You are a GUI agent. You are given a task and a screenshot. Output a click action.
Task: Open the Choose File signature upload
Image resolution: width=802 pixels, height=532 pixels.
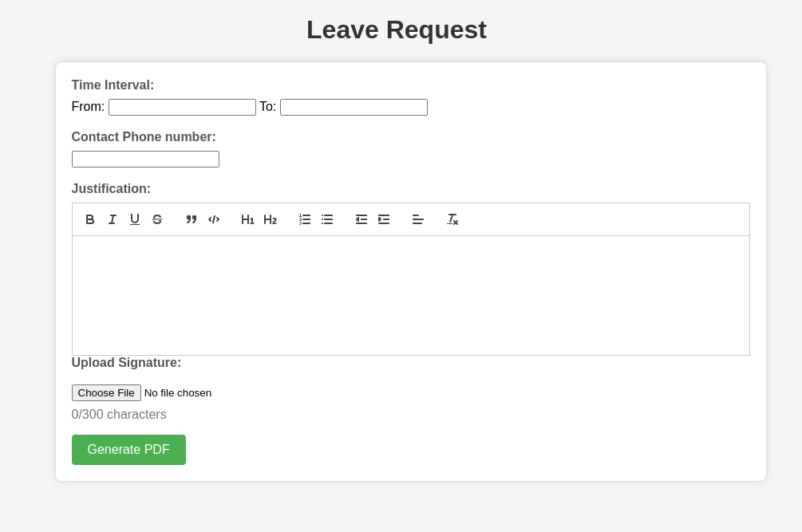coord(106,392)
